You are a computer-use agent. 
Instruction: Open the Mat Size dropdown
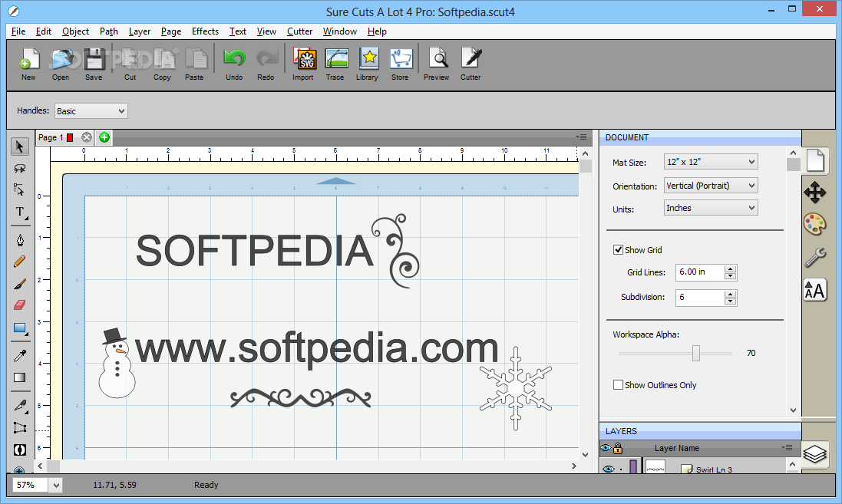point(711,162)
